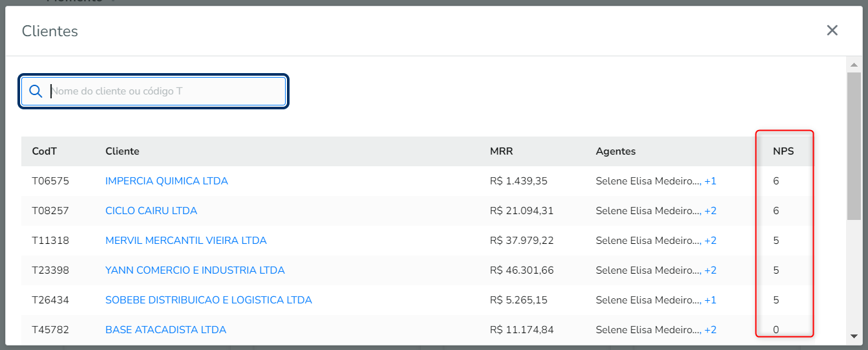Open SOBEBE DISTRIBUICAO E LOGISTICA LTDA
Screen dimensions: 868x350
pyautogui.click(x=208, y=300)
